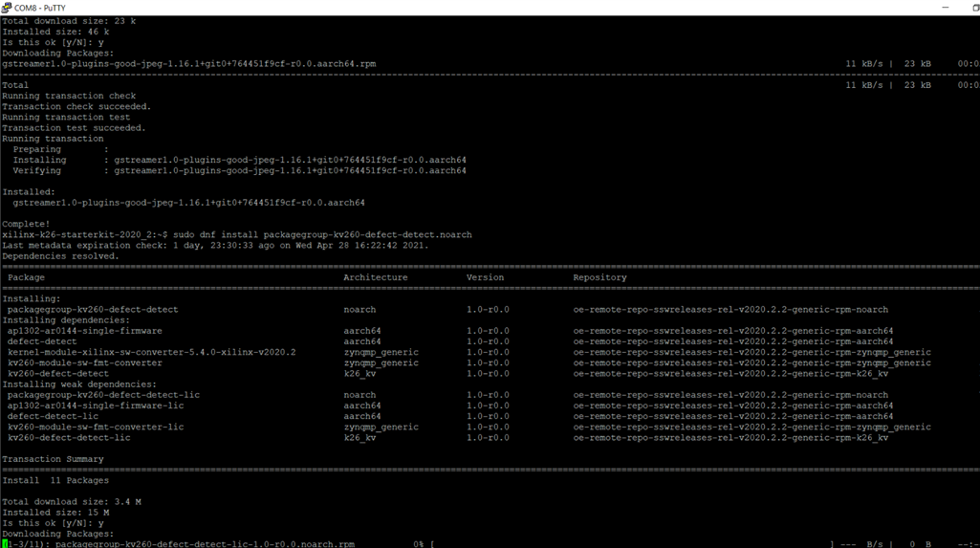Click the packagegroup-kv260-defect-detect package row
This screenshot has height=548, width=980.
[x=447, y=310]
